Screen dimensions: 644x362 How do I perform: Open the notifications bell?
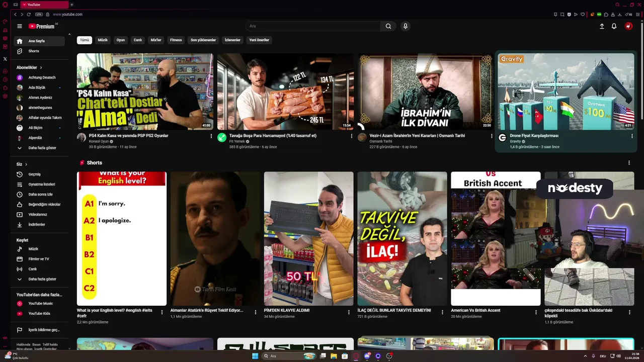(614, 26)
